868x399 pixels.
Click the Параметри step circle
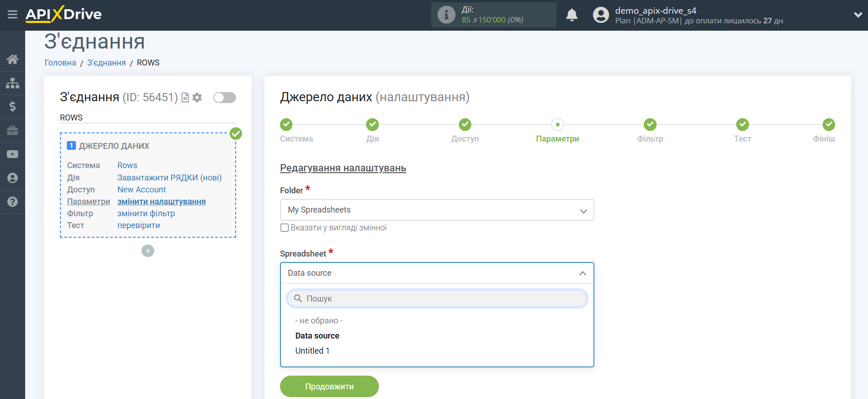click(557, 124)
